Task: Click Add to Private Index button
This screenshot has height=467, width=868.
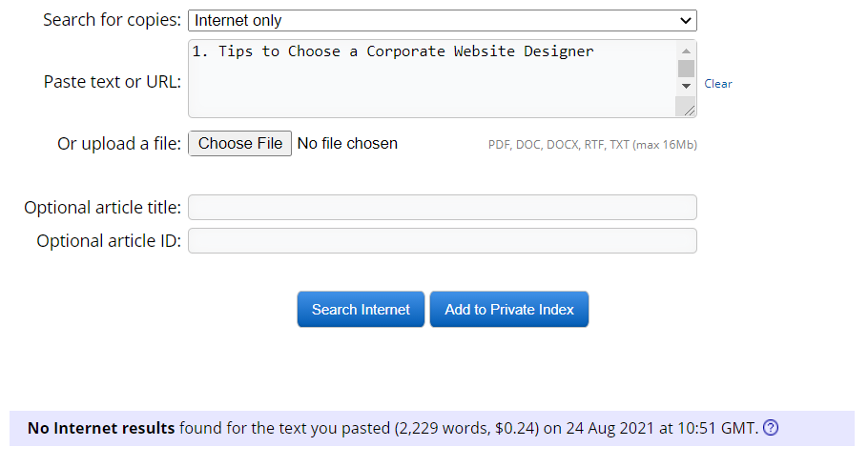Action: coord(509,310)
